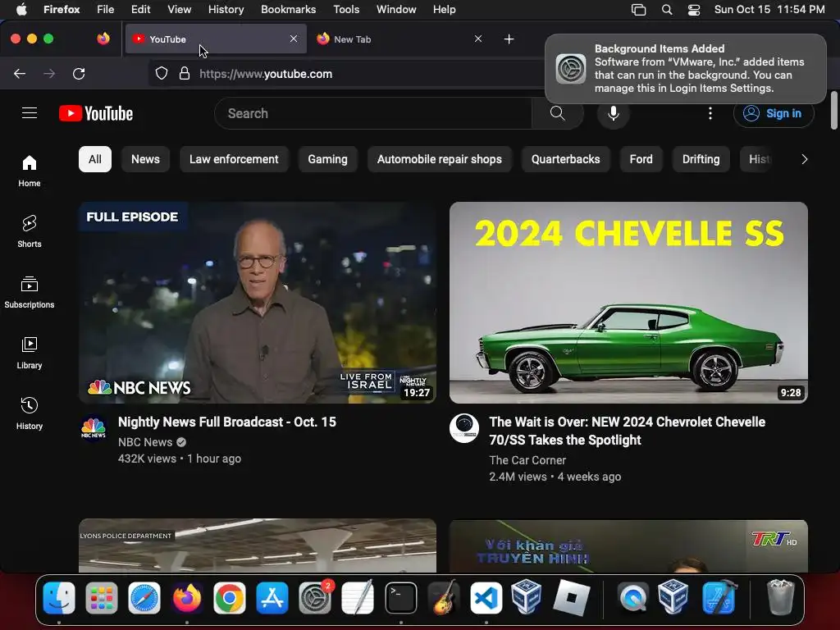Click Firefox back arrow
The height and width of the screenshot is (630, 840).
[20, 74]
